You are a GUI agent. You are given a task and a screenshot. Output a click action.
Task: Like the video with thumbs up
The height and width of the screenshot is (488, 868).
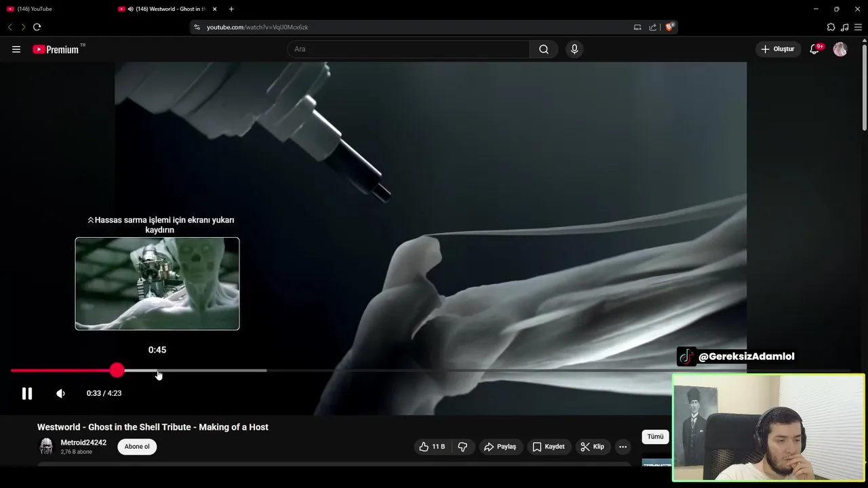pos(432,447)
